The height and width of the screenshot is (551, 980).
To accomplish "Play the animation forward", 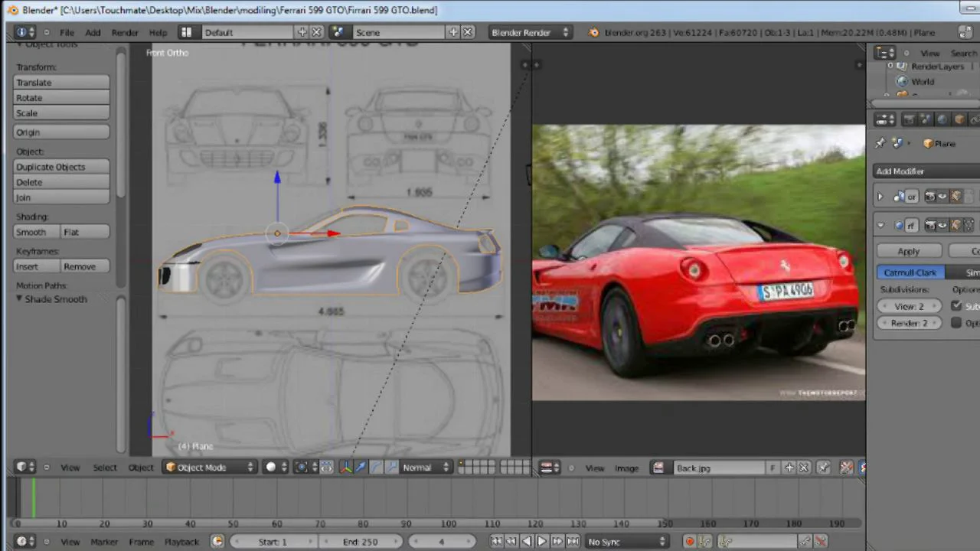I will pos(542,541).
